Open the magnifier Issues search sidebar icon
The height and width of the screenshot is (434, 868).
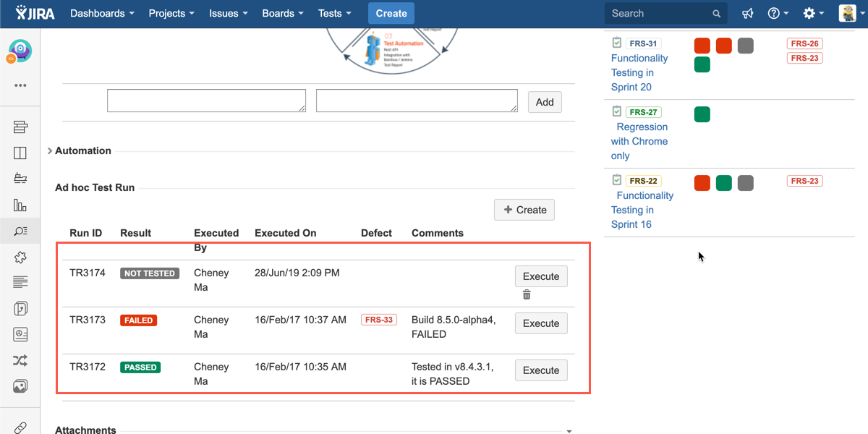pyautogui.click(x=20, y=231)
